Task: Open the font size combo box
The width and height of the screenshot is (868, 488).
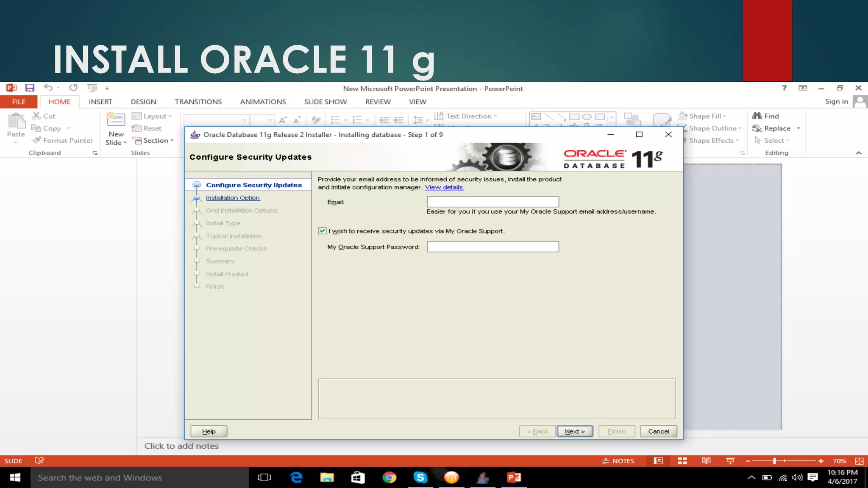Action: point(262,120)
